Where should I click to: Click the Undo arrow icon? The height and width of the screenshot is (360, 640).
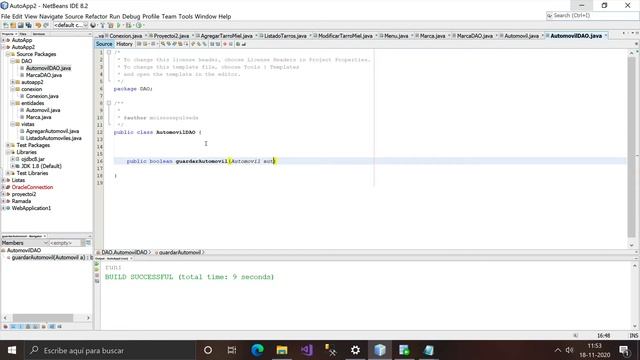38,25
